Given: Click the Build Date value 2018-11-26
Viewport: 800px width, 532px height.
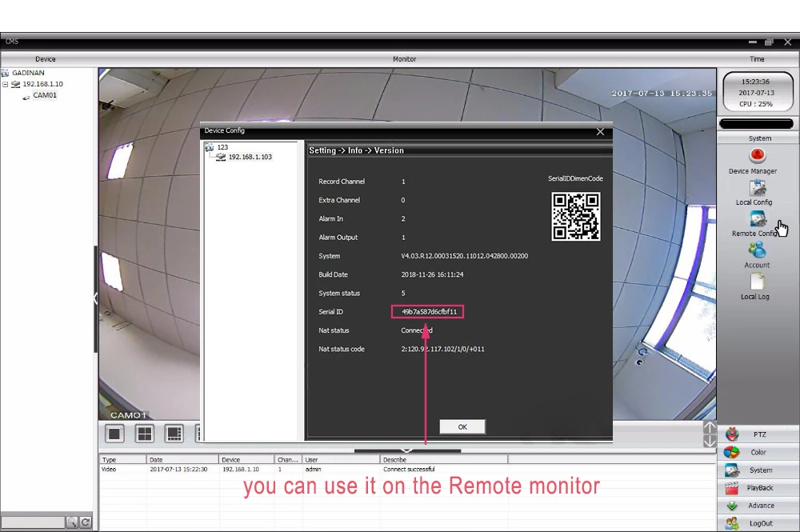Looking at the screenshot, I should pos(432,274).
